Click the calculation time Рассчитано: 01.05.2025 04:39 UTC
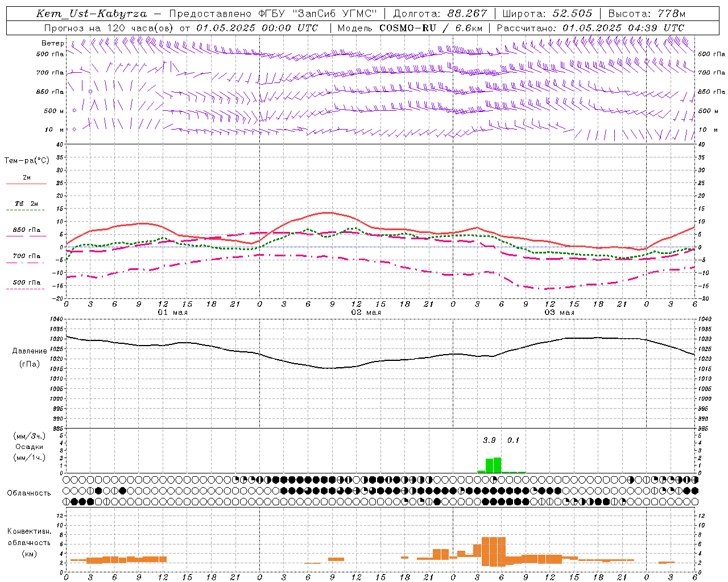 pos(590,28)
